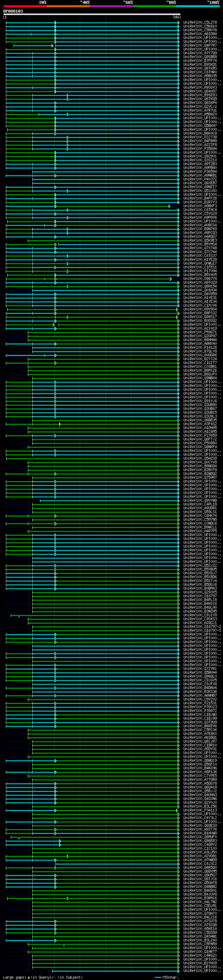Click the cyan ~100% identity legend segment
The image size is (223, 980).
click(x=198, y=7)
